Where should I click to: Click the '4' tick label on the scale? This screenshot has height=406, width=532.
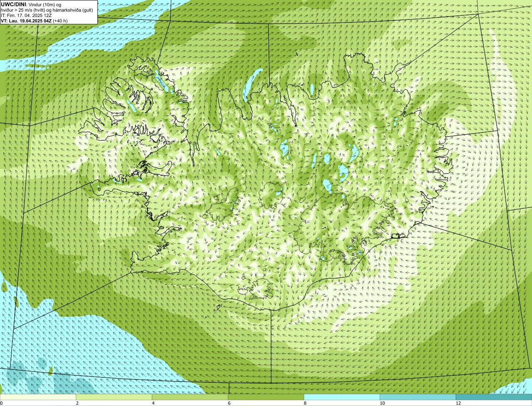pyautogui.click(x=153, y=403)
